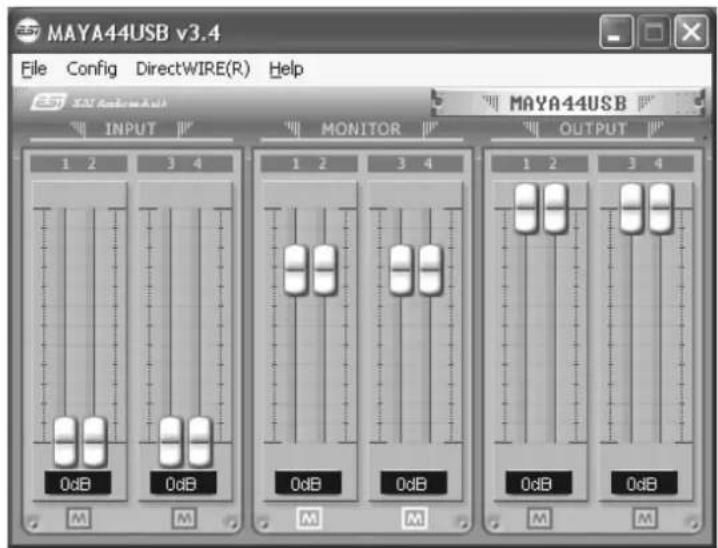Viewport: 718px width, 548px height.
Task: Click the Output 1 2 0dB level display
Action: coord(538,483)
